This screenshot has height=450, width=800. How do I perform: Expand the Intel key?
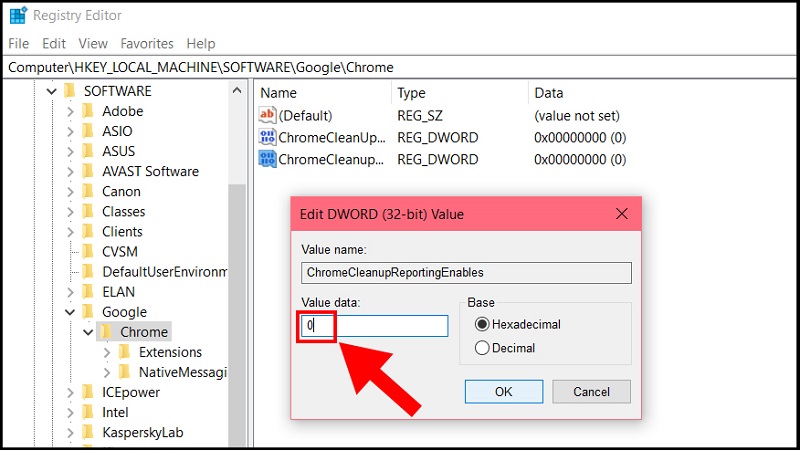[70, 413]
